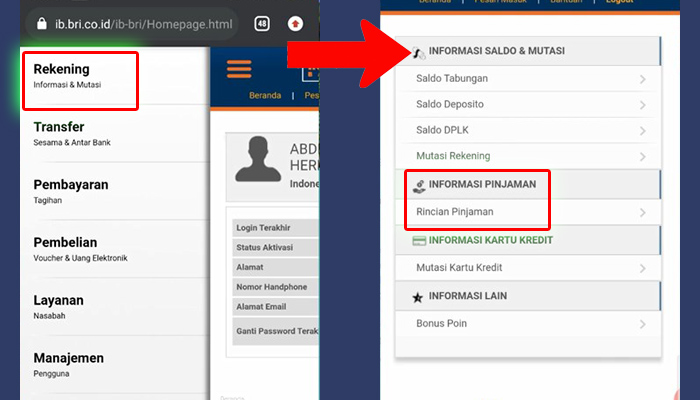The width and height of the screenshot is (700, 400).
Task: Click INFORMASI KARTU KREDIT header
Action: [x=528, y=240]
